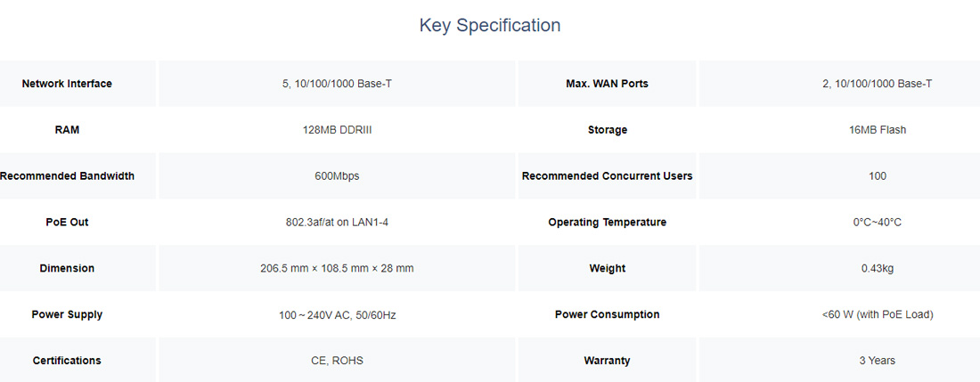980x382 pixels.
Task: Click the PoE Out label
Action: [x=67, y=223]
